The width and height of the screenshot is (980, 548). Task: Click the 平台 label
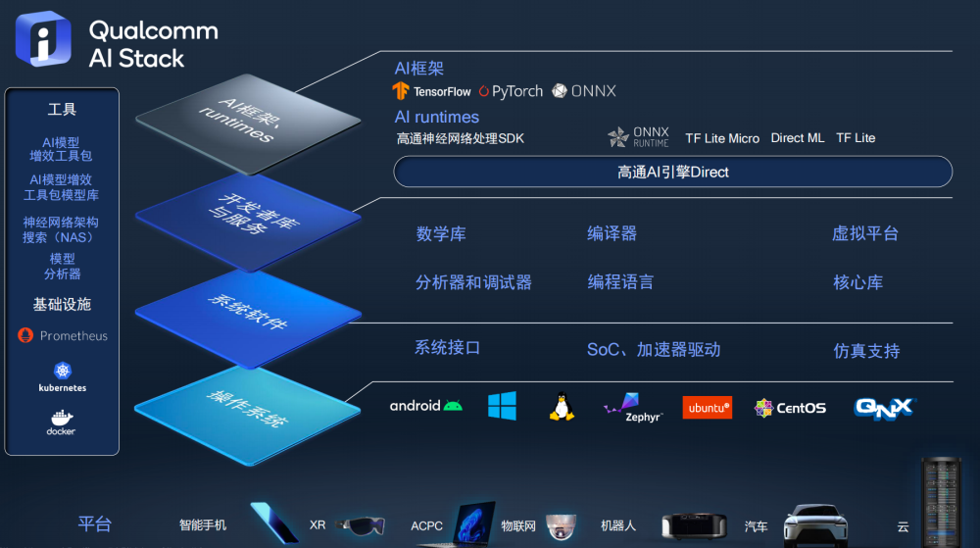click(95, 523)
